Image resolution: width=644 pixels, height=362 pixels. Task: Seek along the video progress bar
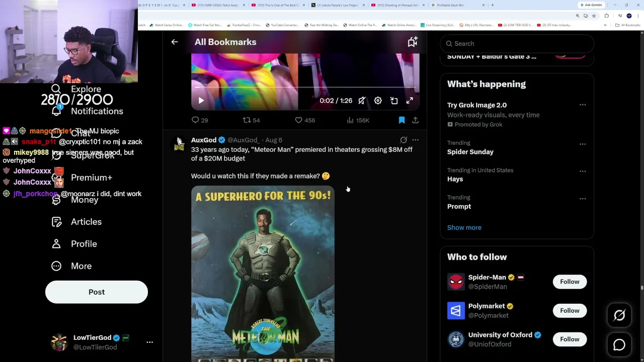[305, 87]
